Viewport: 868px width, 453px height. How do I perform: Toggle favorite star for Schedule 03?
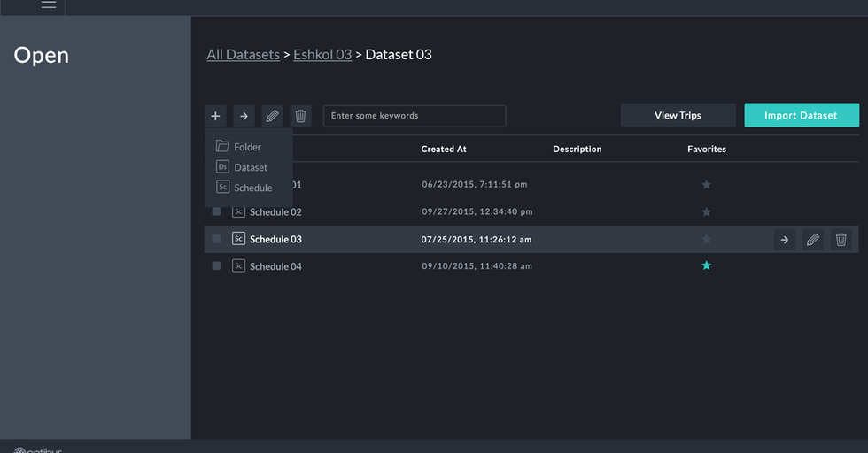pos(707,239)
